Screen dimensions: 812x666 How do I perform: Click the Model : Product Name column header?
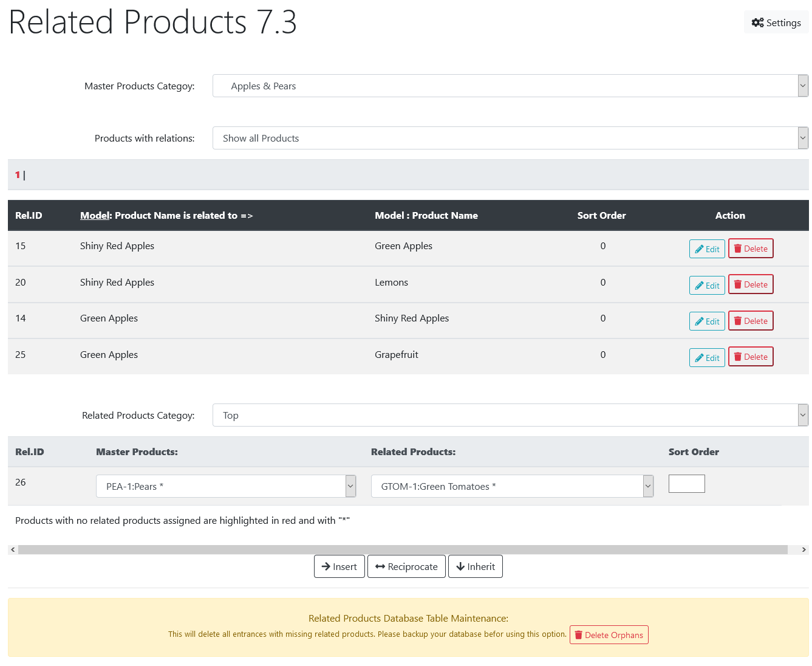point(426,216)
